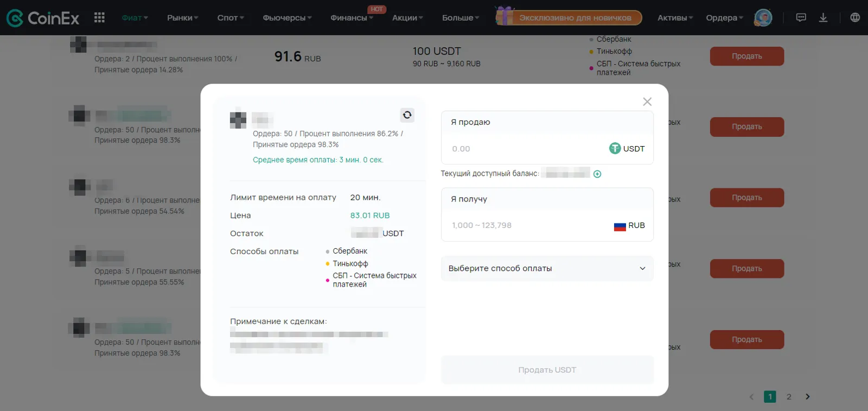Open the user profile avatar

tap(763, 17)
